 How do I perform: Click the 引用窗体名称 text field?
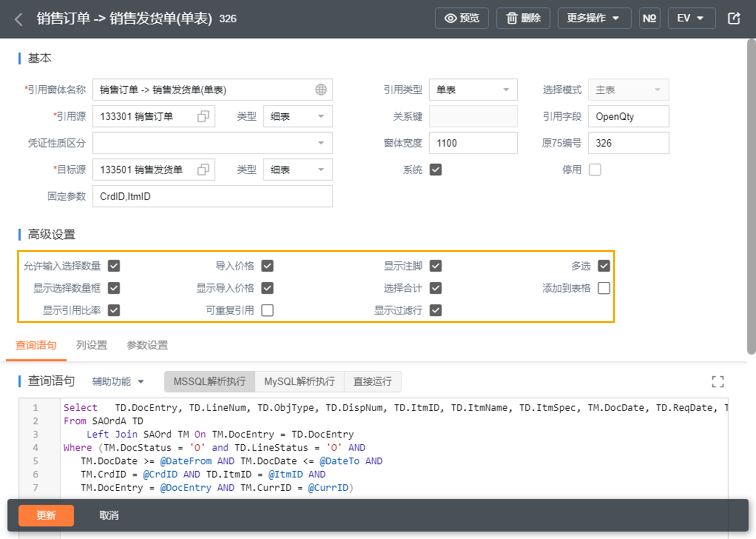[213, 90]
